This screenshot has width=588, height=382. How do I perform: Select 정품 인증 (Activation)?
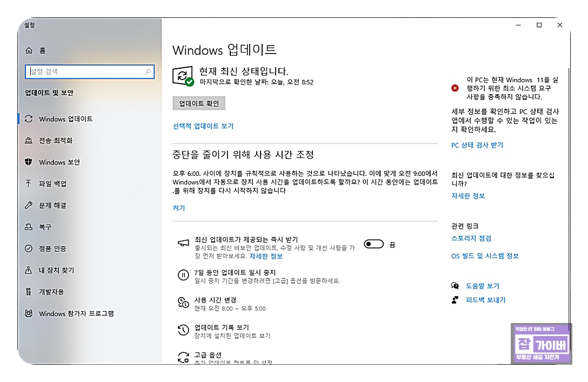point(53,249)
